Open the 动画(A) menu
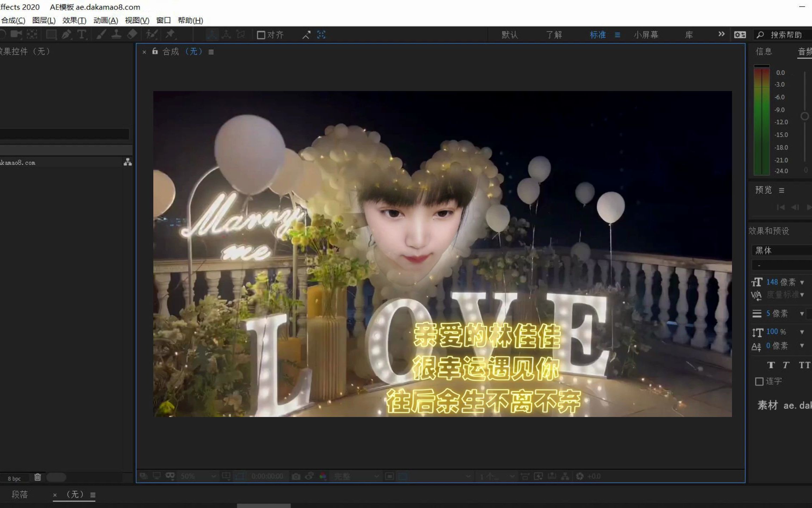Viewport: 812px width, 508px height. [106, 20]
